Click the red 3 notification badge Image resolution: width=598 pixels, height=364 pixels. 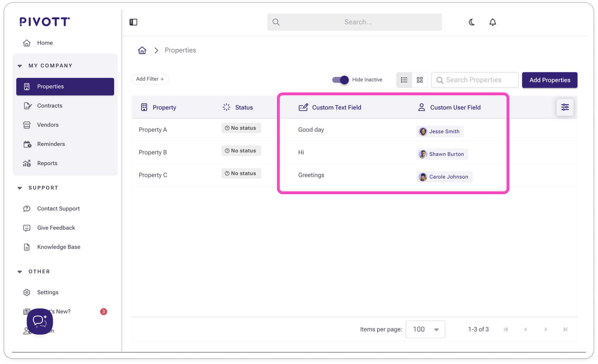coord(104,312)
